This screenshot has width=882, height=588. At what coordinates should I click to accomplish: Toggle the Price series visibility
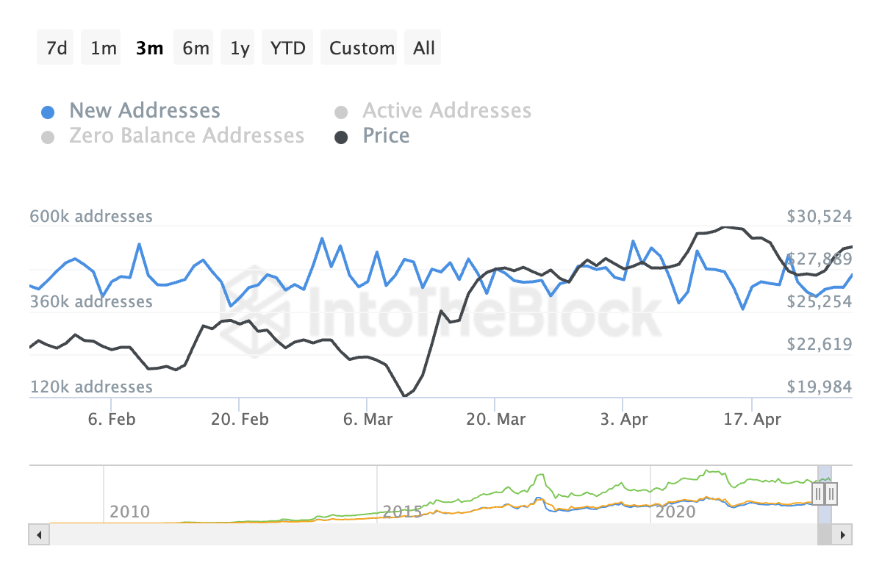(386, 136)
